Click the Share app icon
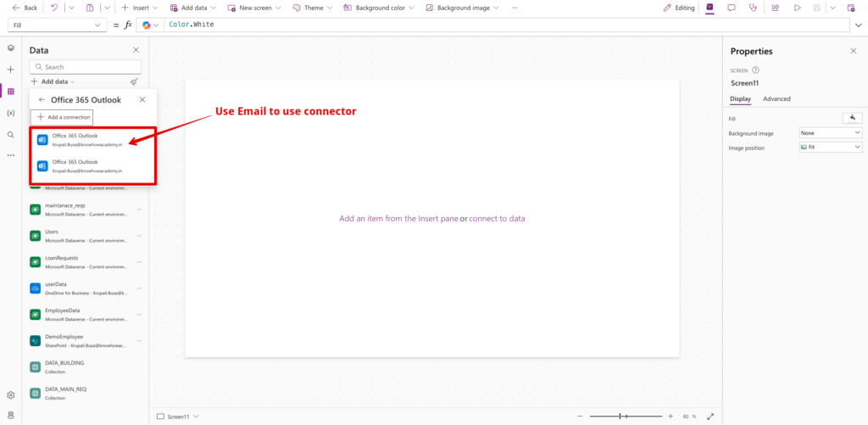868x425 pixels. pos(776,8)
